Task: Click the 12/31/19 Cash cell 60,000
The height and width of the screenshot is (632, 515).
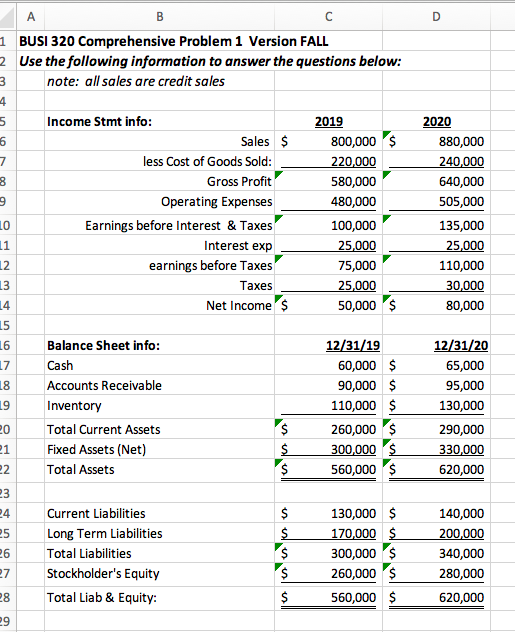Action: point(328,366)
